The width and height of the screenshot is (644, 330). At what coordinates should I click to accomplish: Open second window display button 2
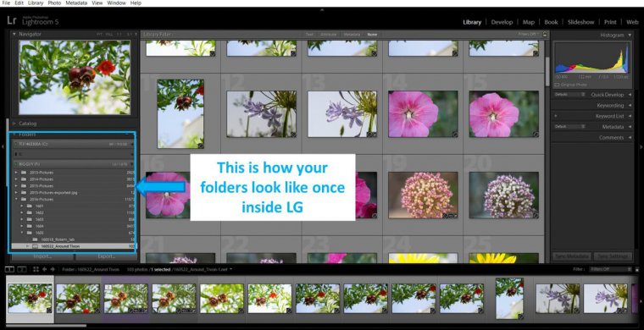(x=21, y=269)
